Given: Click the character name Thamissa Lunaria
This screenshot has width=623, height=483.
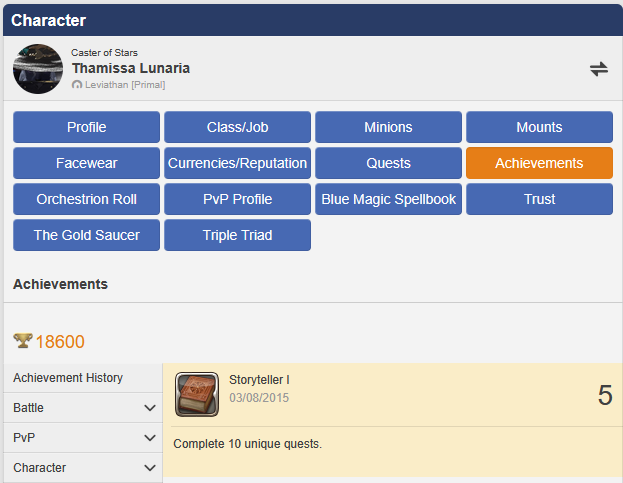Looking at the screenshot, I should 131,68.
